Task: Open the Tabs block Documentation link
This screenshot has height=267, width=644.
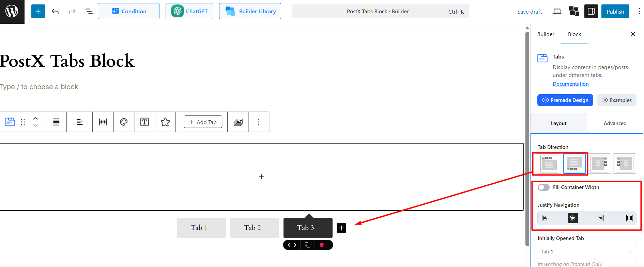Action: (570, 84)
